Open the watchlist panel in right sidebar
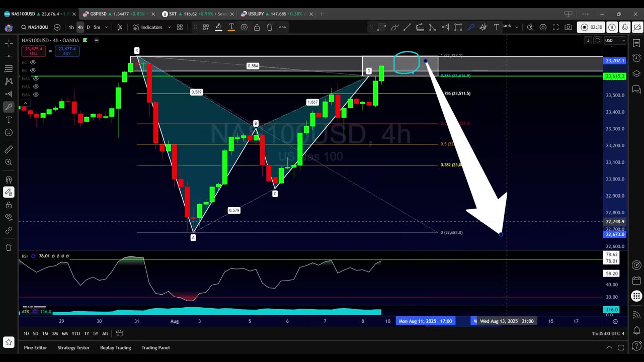 coord(636,44)
